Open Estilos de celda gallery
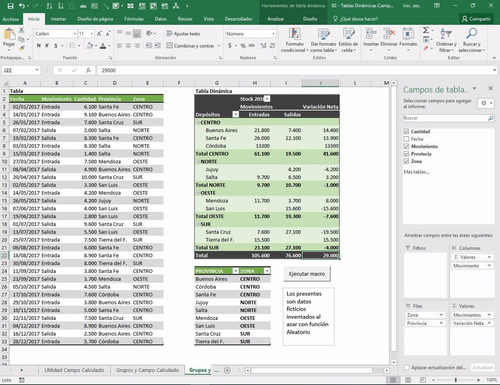 [x=348, y=40]
